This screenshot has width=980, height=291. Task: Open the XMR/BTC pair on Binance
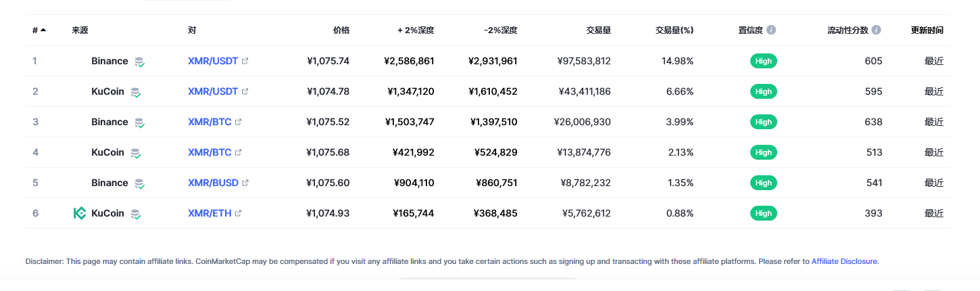[x=210, y=122]
